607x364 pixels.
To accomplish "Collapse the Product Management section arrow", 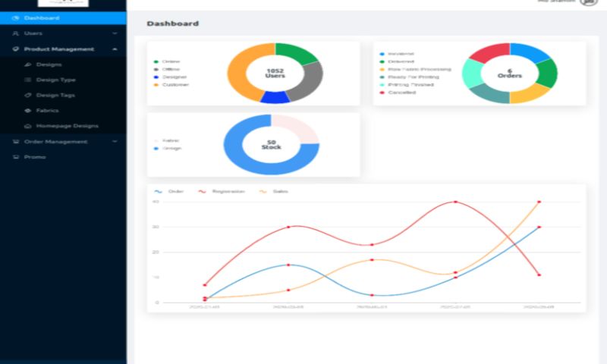I will pyautogui.click(x=115, y=49).
